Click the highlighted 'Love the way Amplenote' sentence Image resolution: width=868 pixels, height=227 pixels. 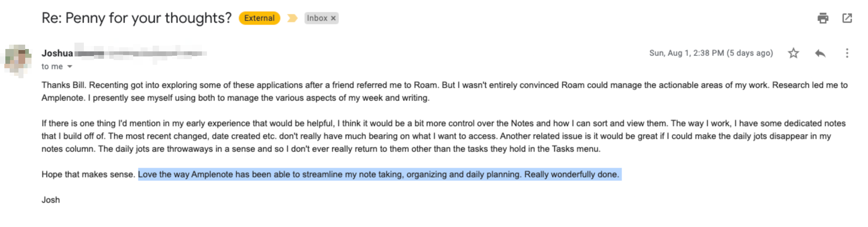tap(380, 174)
